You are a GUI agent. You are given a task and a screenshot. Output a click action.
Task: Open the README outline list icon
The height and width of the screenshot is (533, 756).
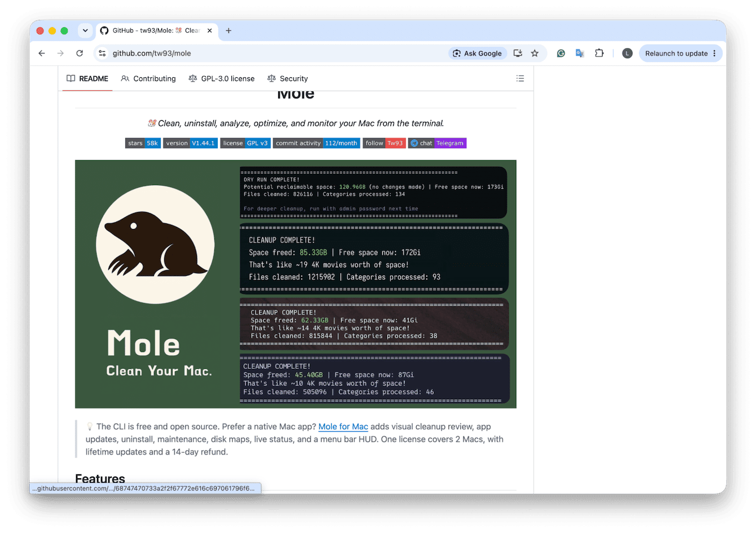[x=520, y=78]
